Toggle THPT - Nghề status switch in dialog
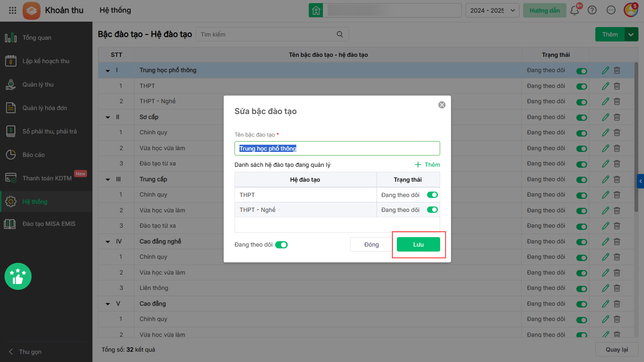The height and width of the screenshot is (362, 644). (x=432, y=210)
